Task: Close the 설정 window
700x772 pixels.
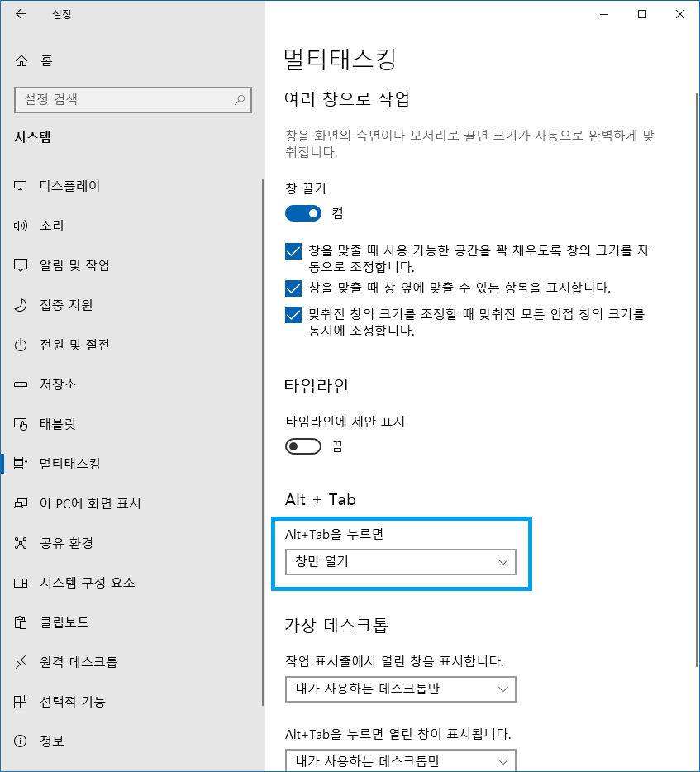Action: 680,14
